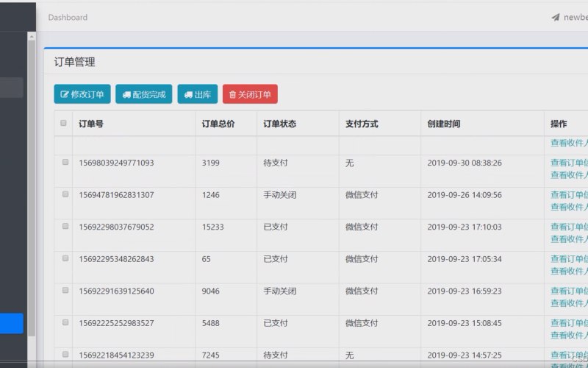Click order number 15692218454123239
Viewport: 588px width, 368px height.
point(116,355)
